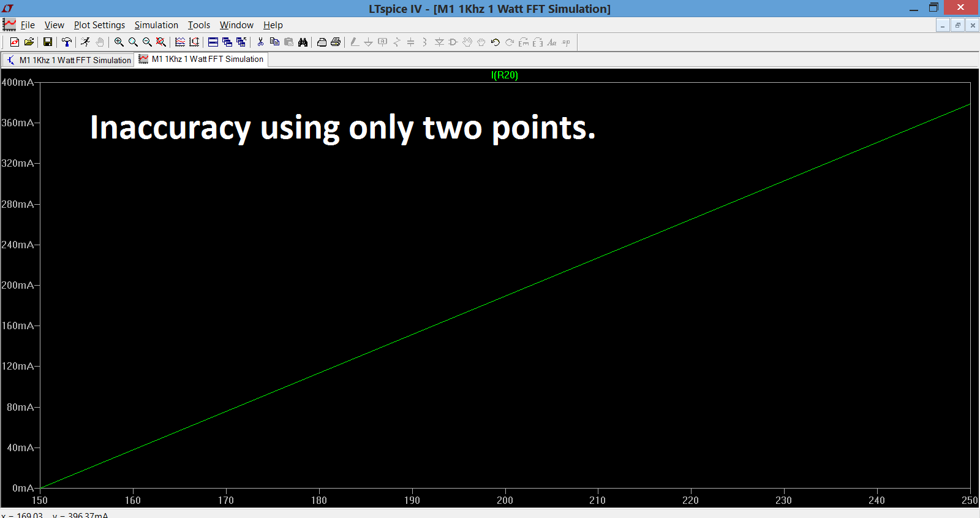This screenshot has width=980, height=518.
Task: Click the Pick Visible Traces icon
Action: point(180,42)
